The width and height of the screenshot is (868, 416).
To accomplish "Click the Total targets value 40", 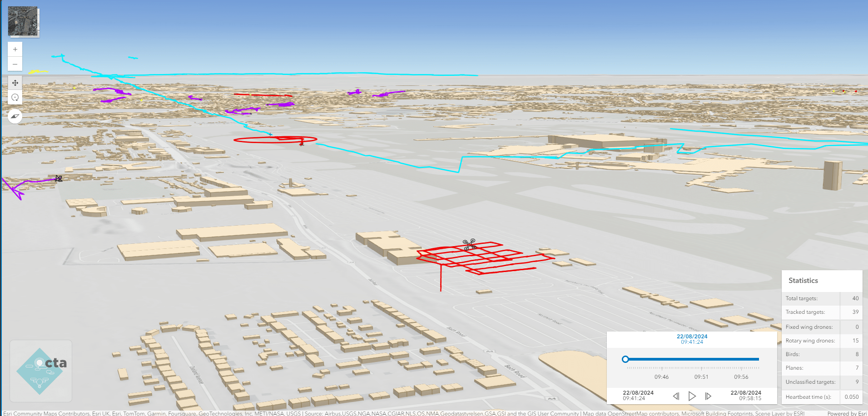I will pyautogui.click(x=855, y=298).
